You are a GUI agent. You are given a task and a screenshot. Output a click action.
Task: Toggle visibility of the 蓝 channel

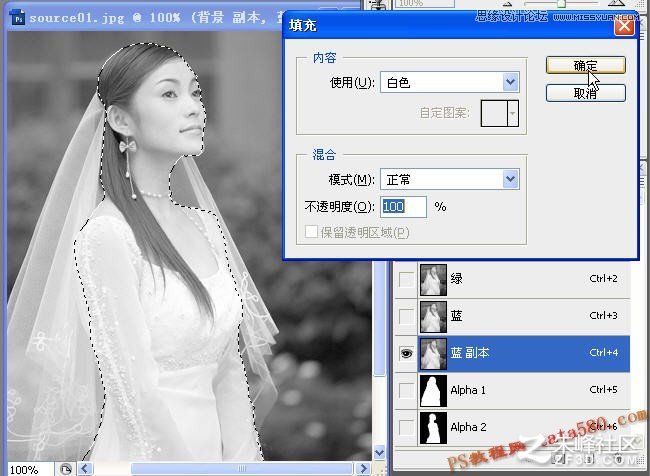(406, 316)
